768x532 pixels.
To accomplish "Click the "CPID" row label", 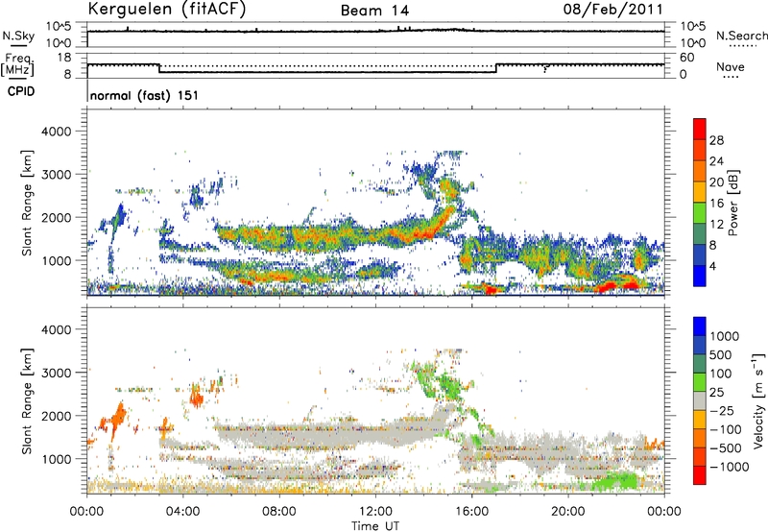I will tap(21, 91).
